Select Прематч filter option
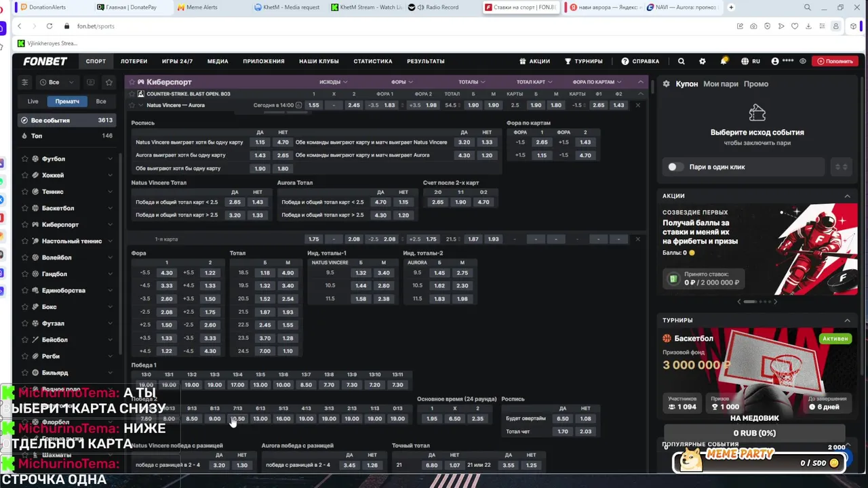The height and width of the screenshot is (488, 868). pos(67,101)
